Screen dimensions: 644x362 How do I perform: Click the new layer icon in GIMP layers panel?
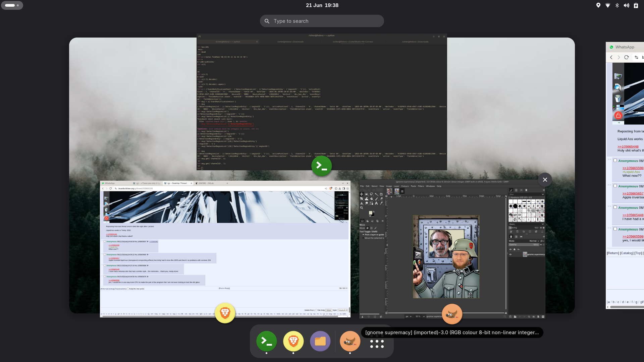click(511, 316)
